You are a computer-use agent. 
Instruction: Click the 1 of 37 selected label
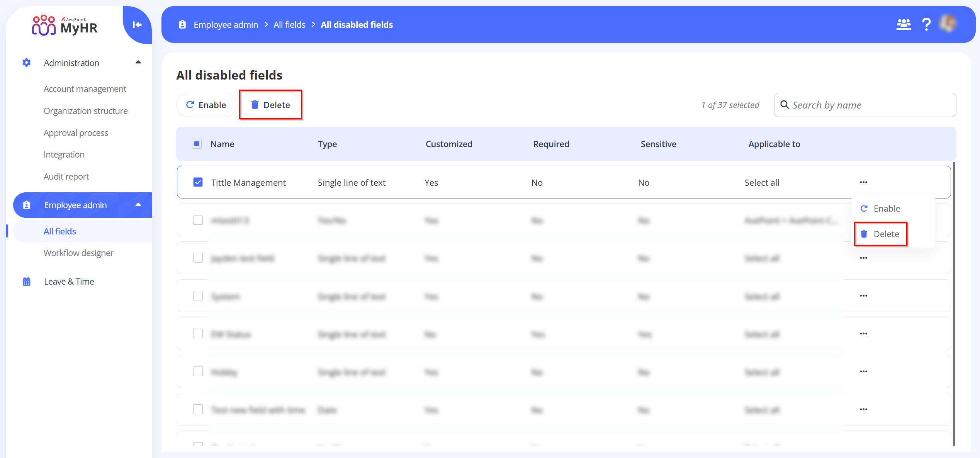(730, 105)
